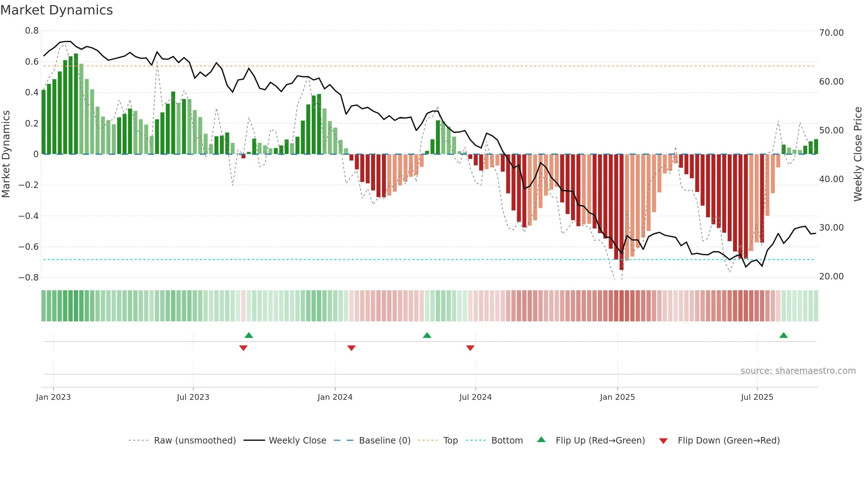Select the green flip-up marker after Jul 2025
This screenshot has height=488, width=868.
(x=784, y=335)
